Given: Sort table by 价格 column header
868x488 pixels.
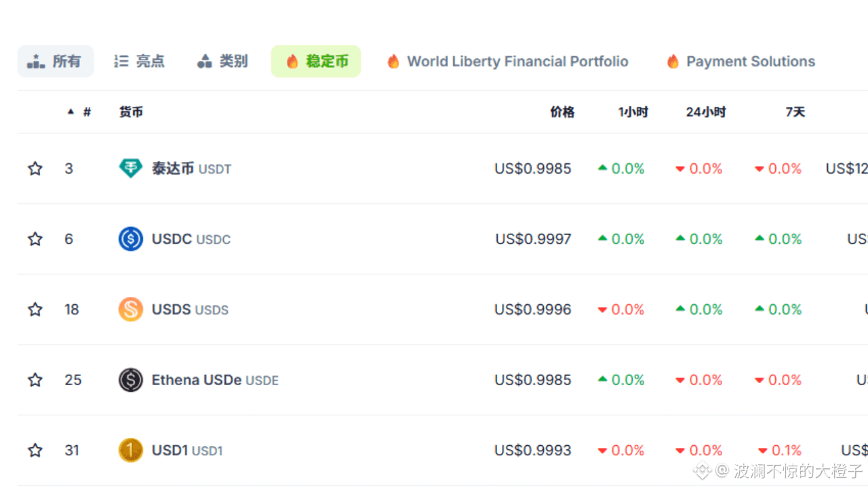Looking at the screenshot, I should pos(562,112).
